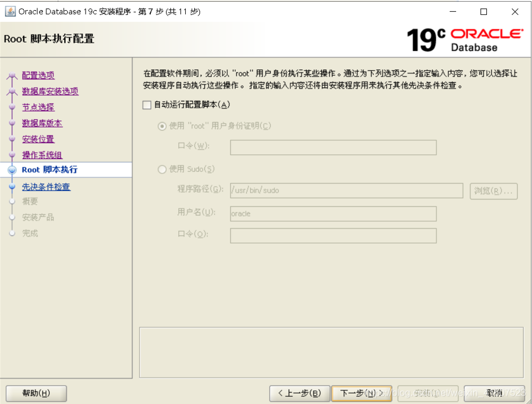532x404 pixels.
Task: Go to the 配置选项 step link
Action: pos(39,75)
